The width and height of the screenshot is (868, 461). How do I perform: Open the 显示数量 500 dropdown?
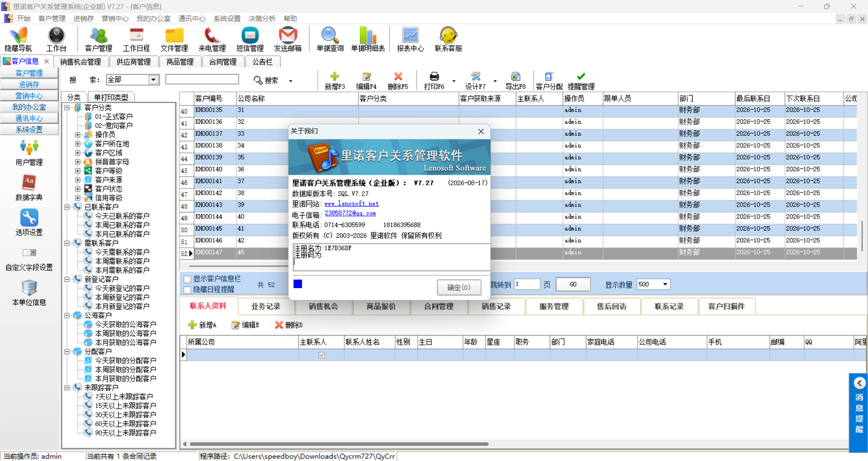pyautogui.click(x=665, y=284)
